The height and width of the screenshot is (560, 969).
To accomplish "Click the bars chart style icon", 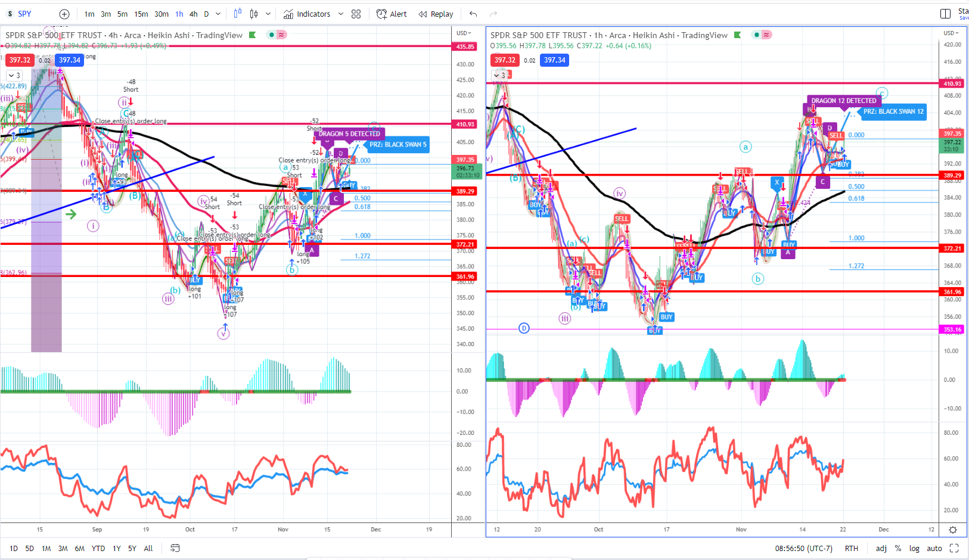I will click(238, 14).
